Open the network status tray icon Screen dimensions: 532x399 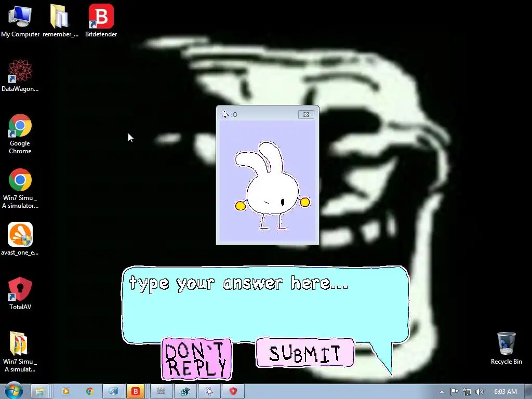coord(467,392)
